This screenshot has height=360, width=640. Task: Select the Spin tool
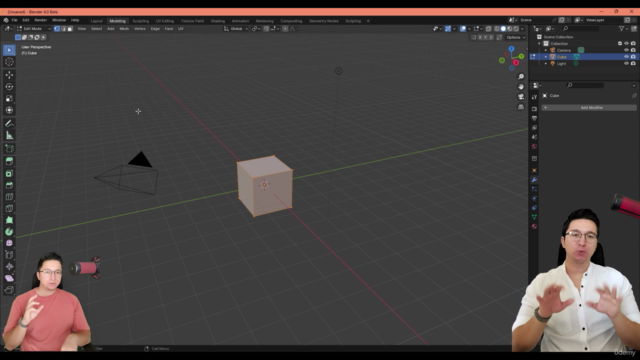point(9,232)
